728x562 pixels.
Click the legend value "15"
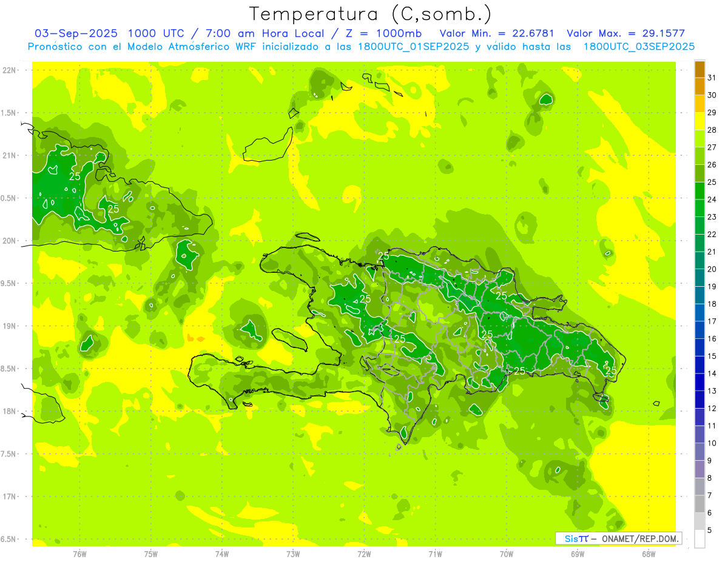coord(712,356)
